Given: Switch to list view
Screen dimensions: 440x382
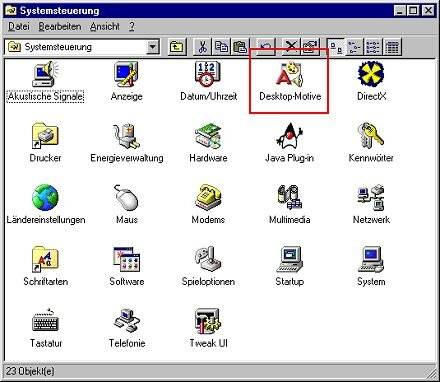Looking at the screenshot, I should [x=373, y=47].
